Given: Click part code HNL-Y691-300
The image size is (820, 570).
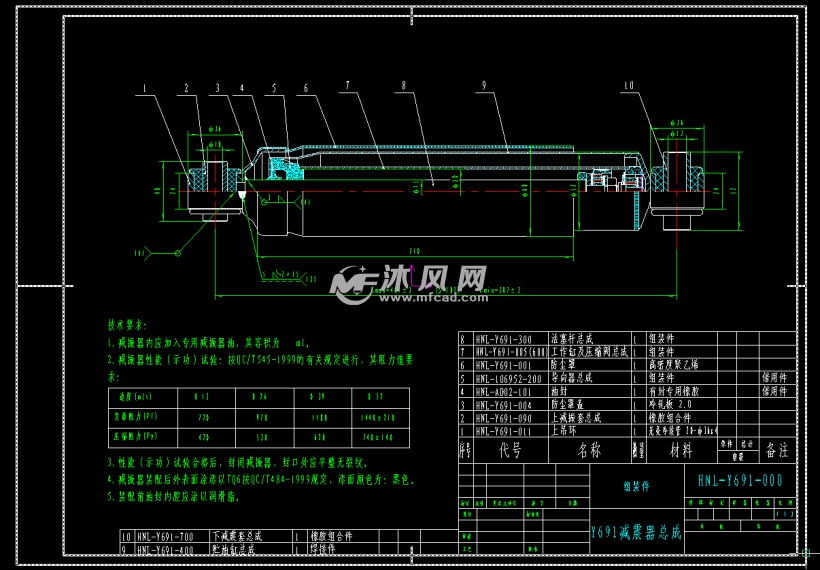Looking at the screenshot, I should (x=503, y=339).
